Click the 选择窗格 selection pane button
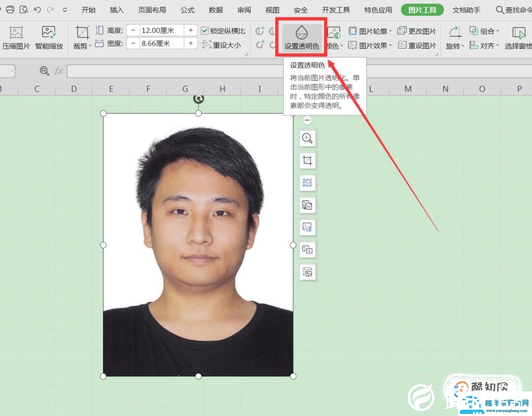 click(x=519, y=37)
